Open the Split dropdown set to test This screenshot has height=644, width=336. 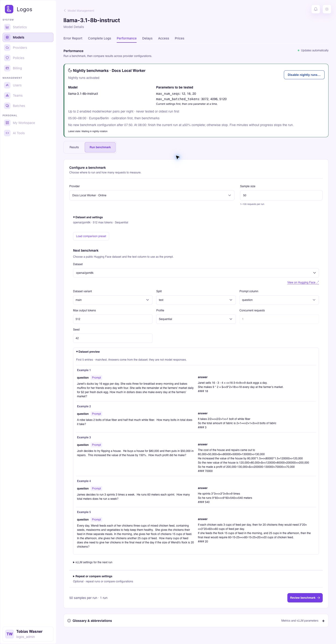click(x=196, y=300)
